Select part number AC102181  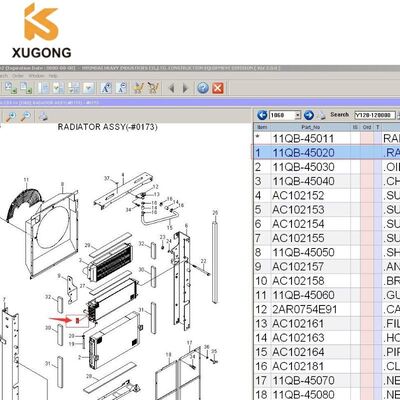pos(298,366)
